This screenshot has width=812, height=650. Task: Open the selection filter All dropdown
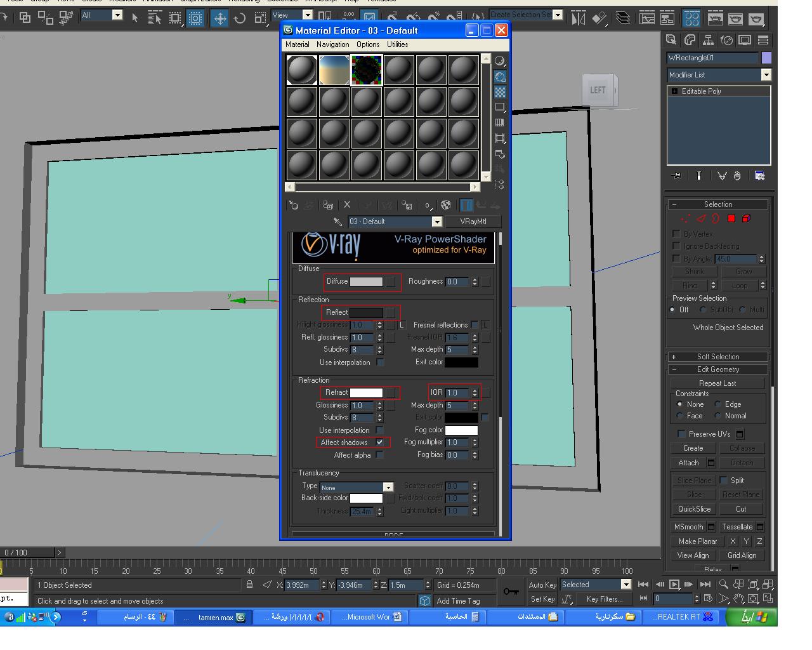pos(117,15)
